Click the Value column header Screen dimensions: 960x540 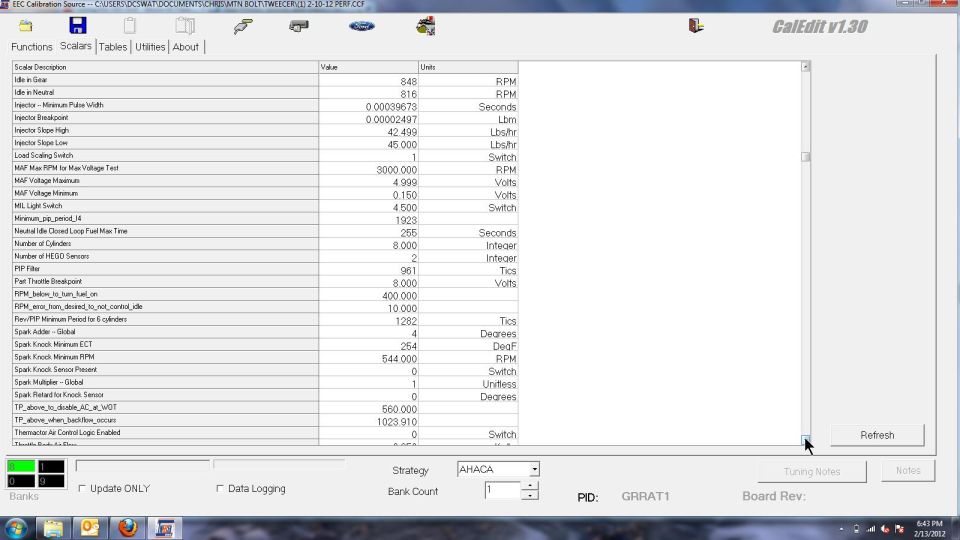pos(369,67)
